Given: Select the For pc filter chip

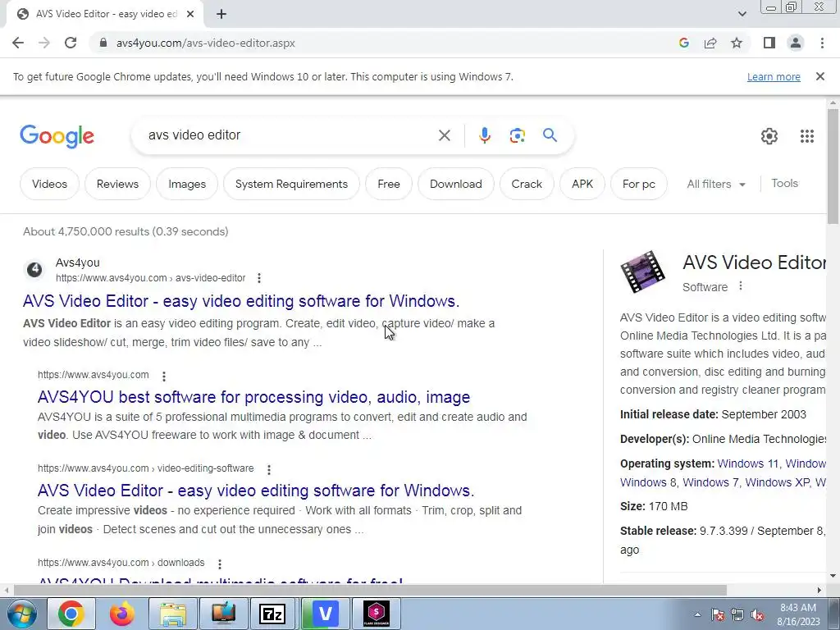Looking at the screenshot, I should pos(638,184).
